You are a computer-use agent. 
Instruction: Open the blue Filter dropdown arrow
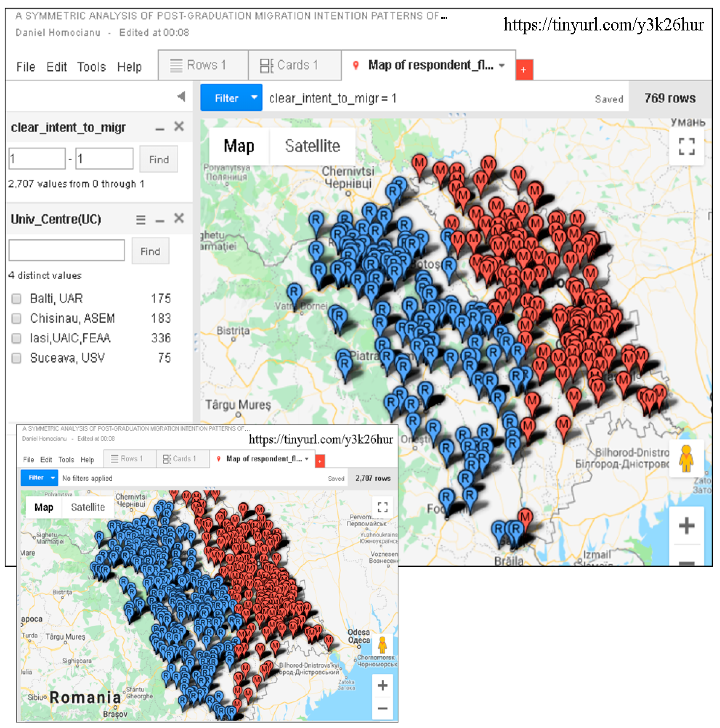[254, 97]
